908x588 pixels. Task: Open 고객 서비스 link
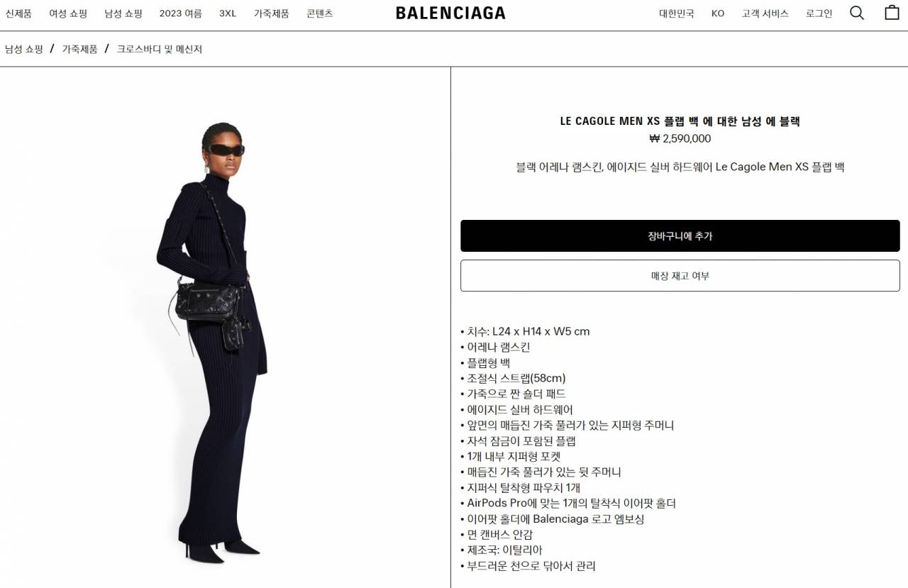tap(765, 13)
